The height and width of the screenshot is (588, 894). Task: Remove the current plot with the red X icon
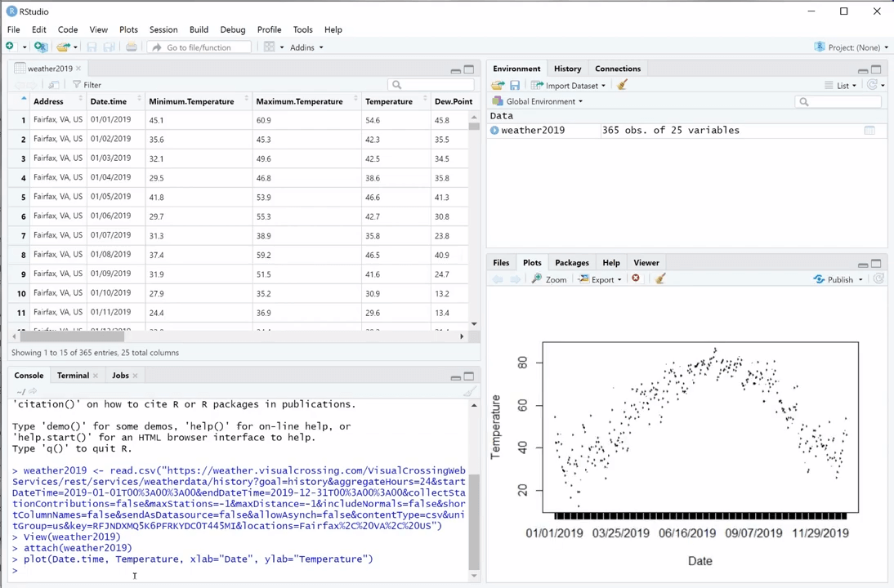pos(636,278)
